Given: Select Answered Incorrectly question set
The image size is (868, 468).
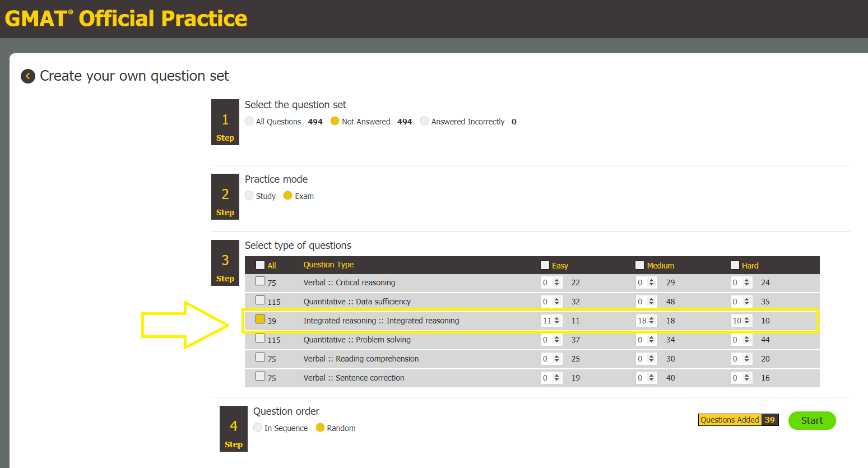Looking at the screenshot, I should (424, 121).
